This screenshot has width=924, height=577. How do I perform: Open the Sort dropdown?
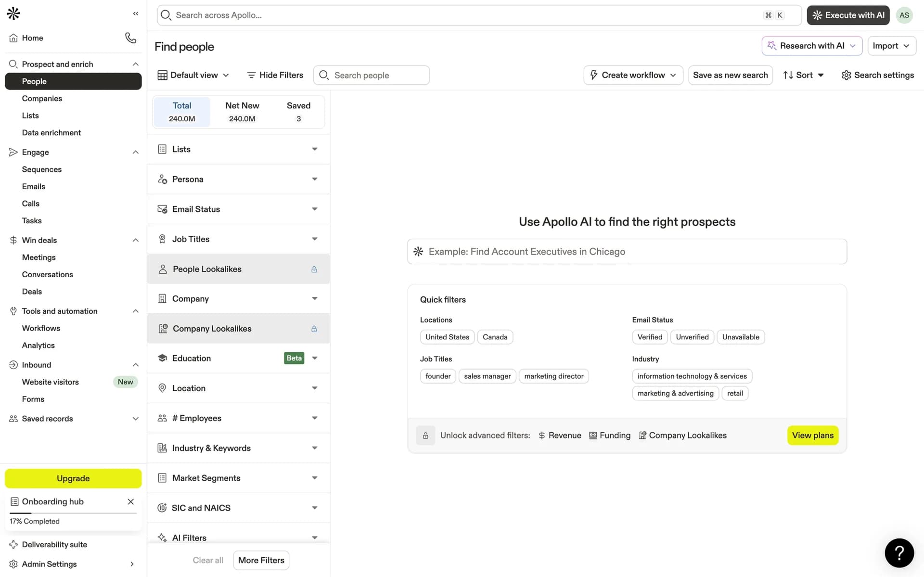click(803, 75)
